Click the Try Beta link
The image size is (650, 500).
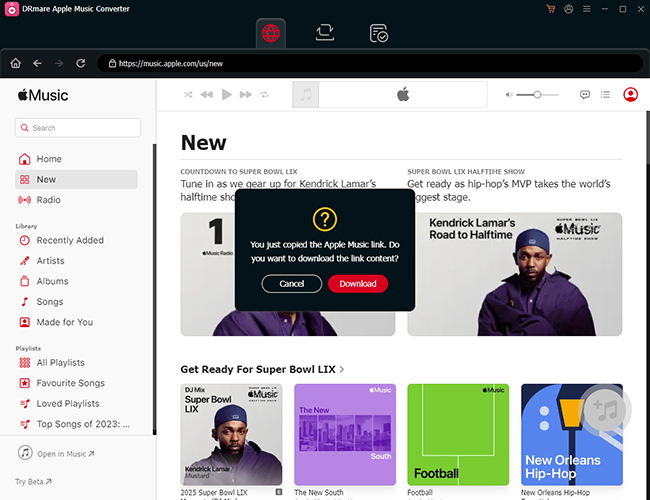point(33,482)
